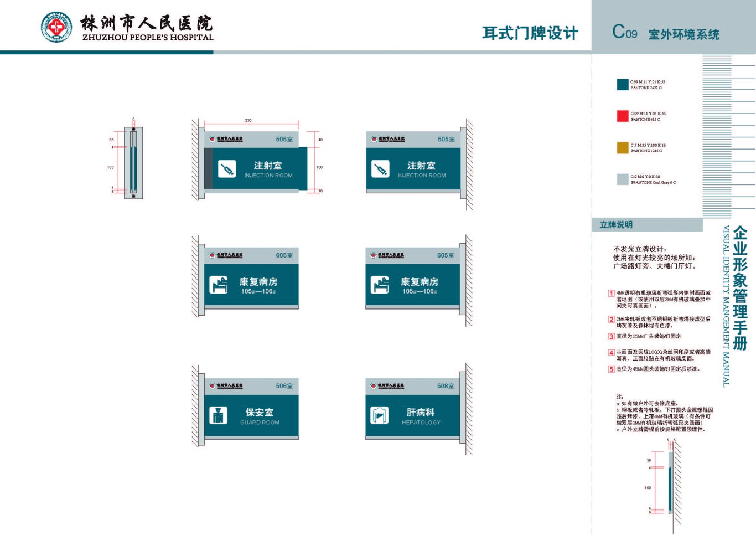756x535 pixels.
Task: Click the bed icon on the left-wall 康复病房 sign
Action: [219, 285]
